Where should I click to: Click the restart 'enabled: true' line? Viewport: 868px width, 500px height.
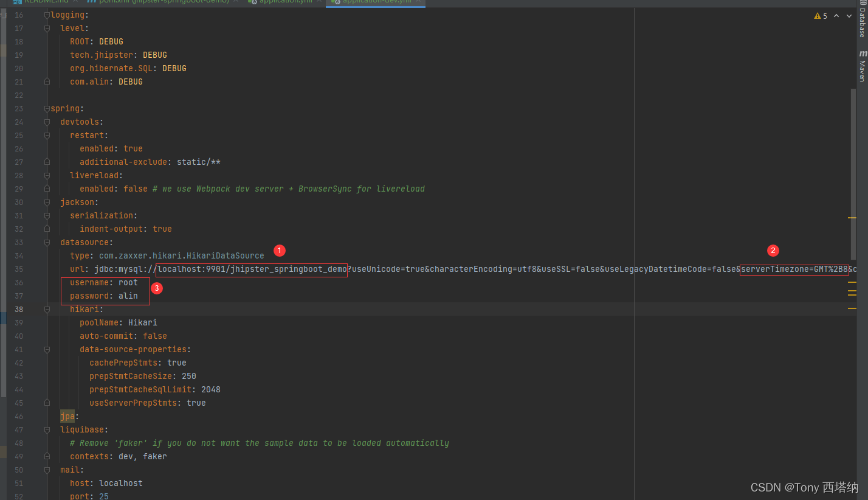click(x=111, y=149)
